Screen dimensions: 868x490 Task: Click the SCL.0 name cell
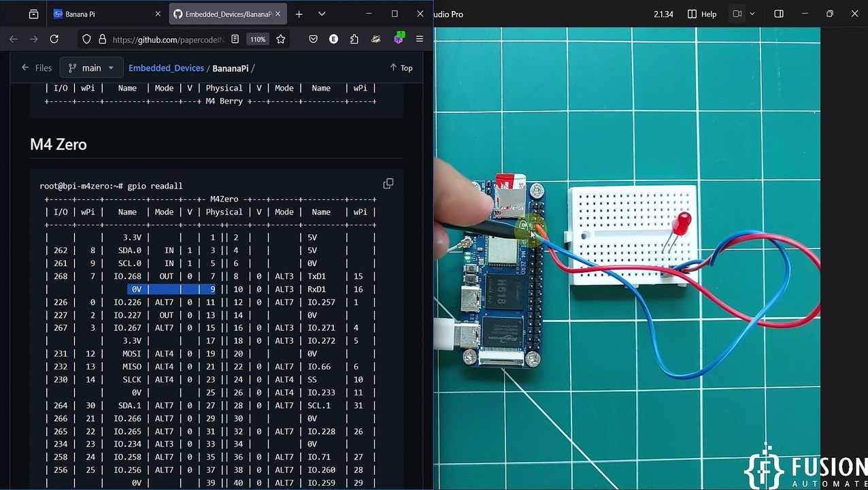tap(129, 263)
